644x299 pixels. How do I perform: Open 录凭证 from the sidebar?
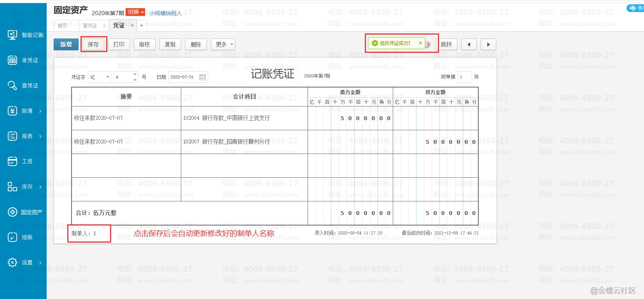[x=12, y=60]
